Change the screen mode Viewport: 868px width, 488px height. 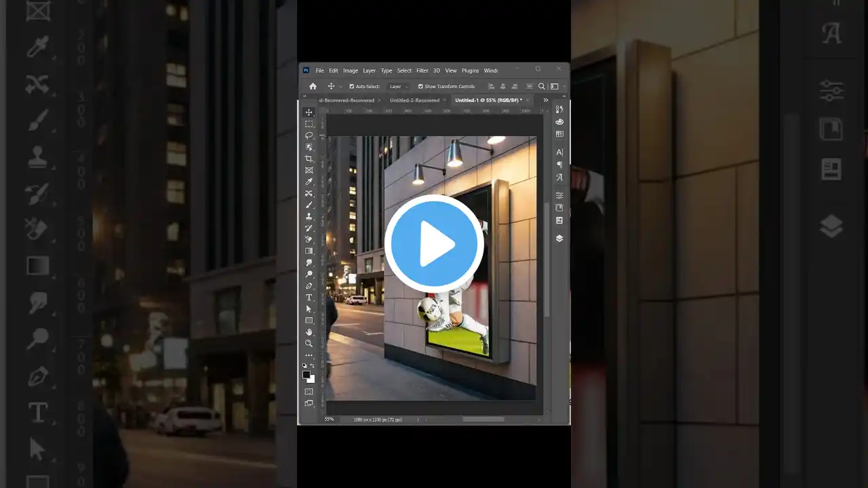(309, 403)
